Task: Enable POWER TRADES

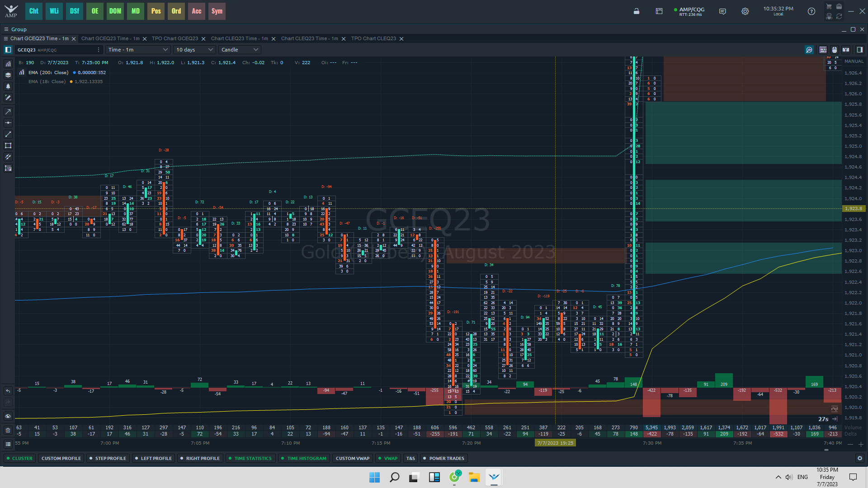Action: click(x=443, y=458)
